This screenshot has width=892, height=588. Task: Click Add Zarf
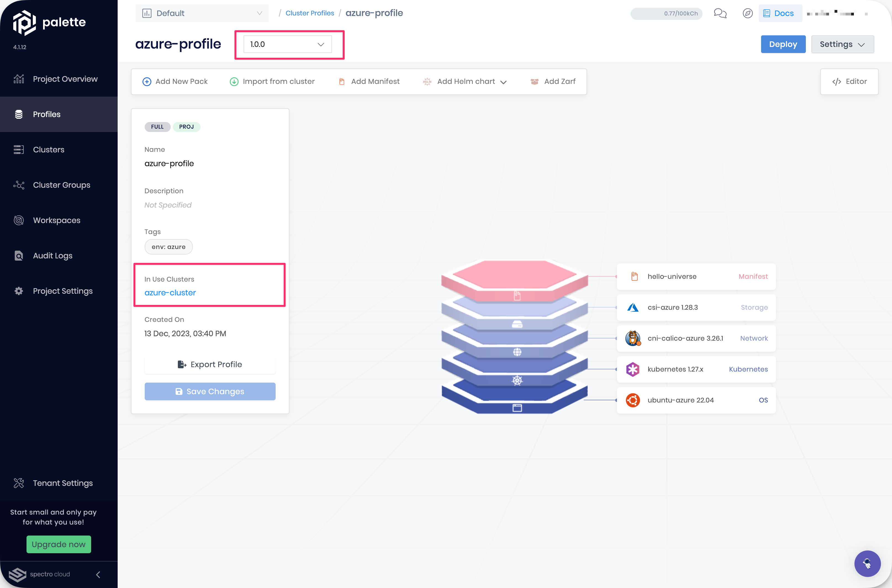[553, 81]
